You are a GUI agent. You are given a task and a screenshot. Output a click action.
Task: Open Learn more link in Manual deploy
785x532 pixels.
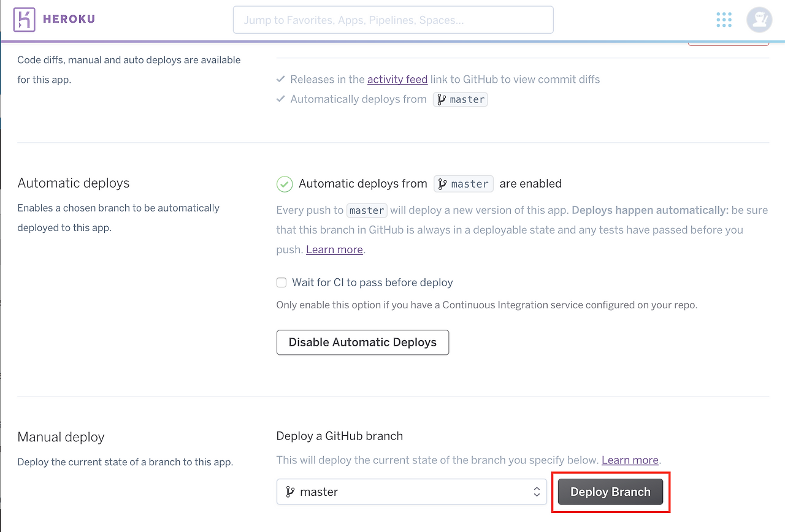coord(630,460)
